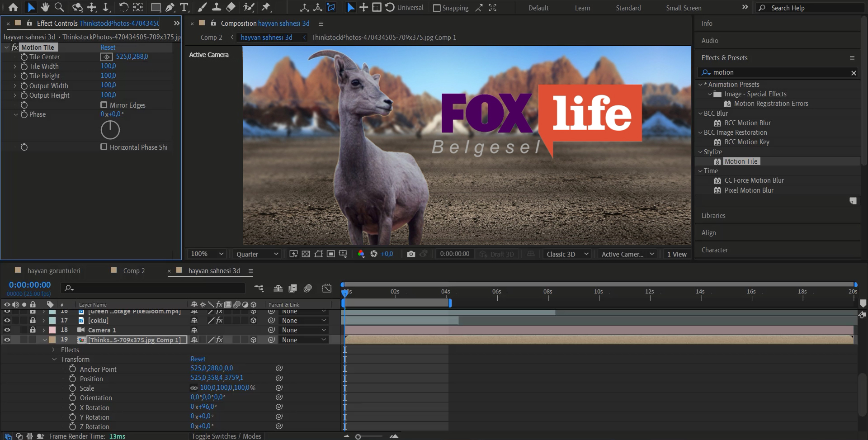The width and height of the screenshot is (868, 440).
Task: Select the Hand tool
Action: [x=45, y=7]
